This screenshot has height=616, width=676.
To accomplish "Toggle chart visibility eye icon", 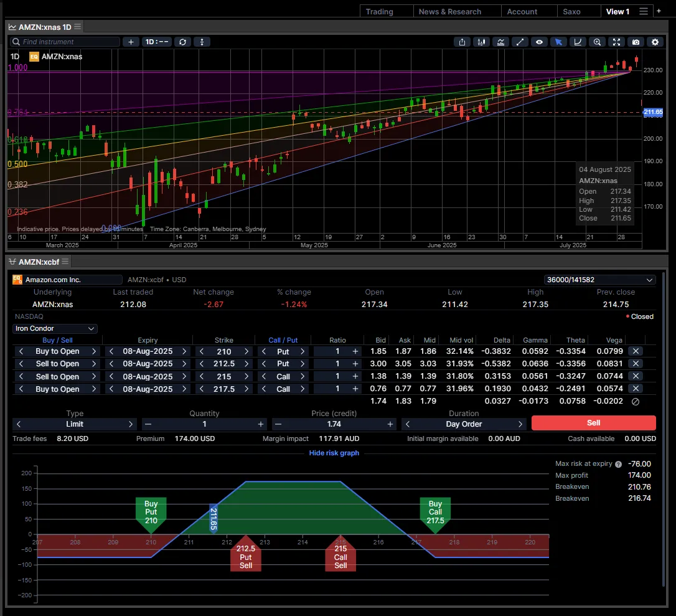I will click(x=539, y=42).
